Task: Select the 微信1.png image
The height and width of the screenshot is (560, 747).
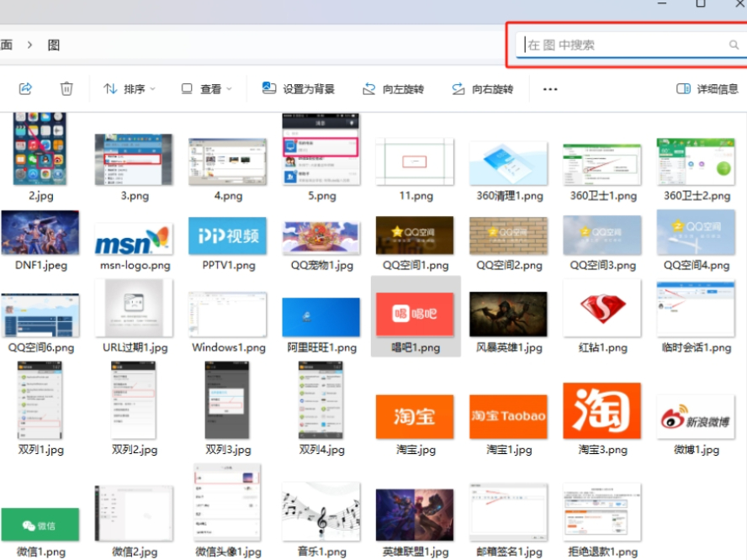Action: (x=40, y=525)
